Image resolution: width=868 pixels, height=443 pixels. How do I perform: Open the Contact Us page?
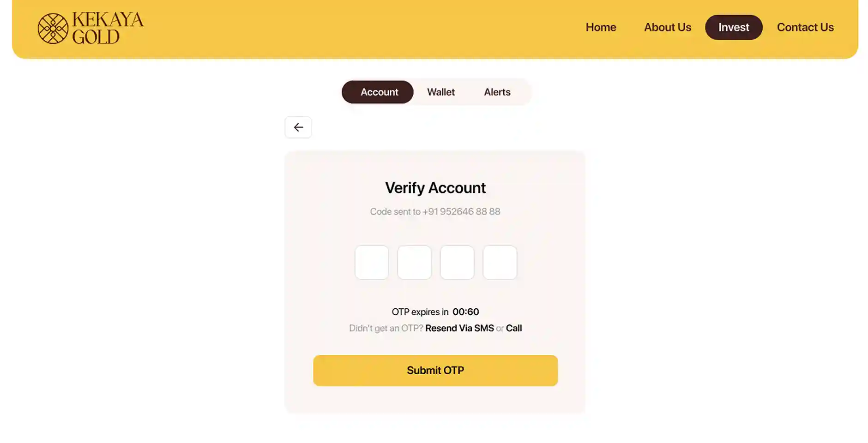[x=805, y=27]
